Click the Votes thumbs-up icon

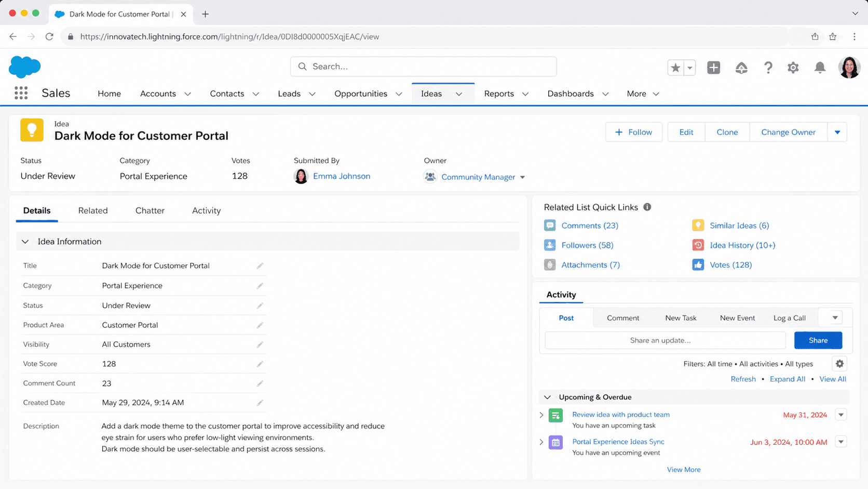click(698, 265)
